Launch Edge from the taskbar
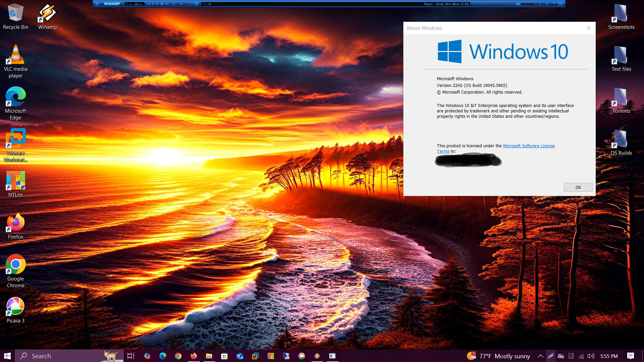The height and width of the screenshot is (362, 644). coord(163,356)
